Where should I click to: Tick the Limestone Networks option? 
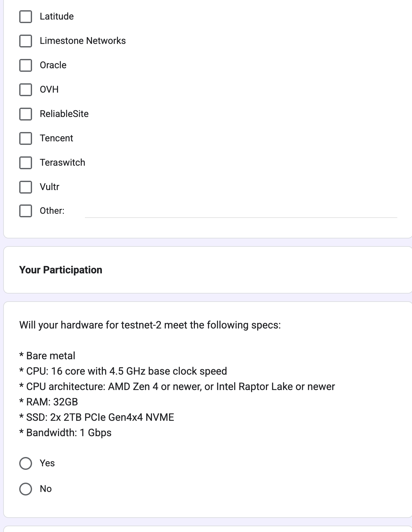(x=26, y=41)
